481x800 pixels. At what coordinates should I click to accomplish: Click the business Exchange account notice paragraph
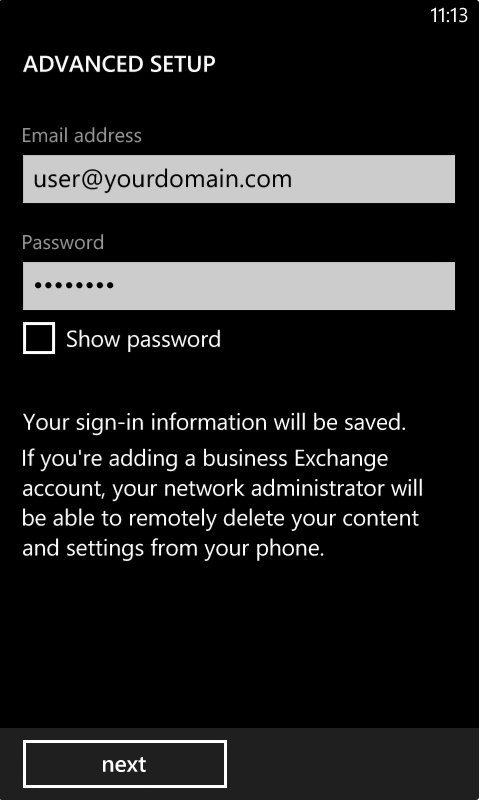click(222, 503)
